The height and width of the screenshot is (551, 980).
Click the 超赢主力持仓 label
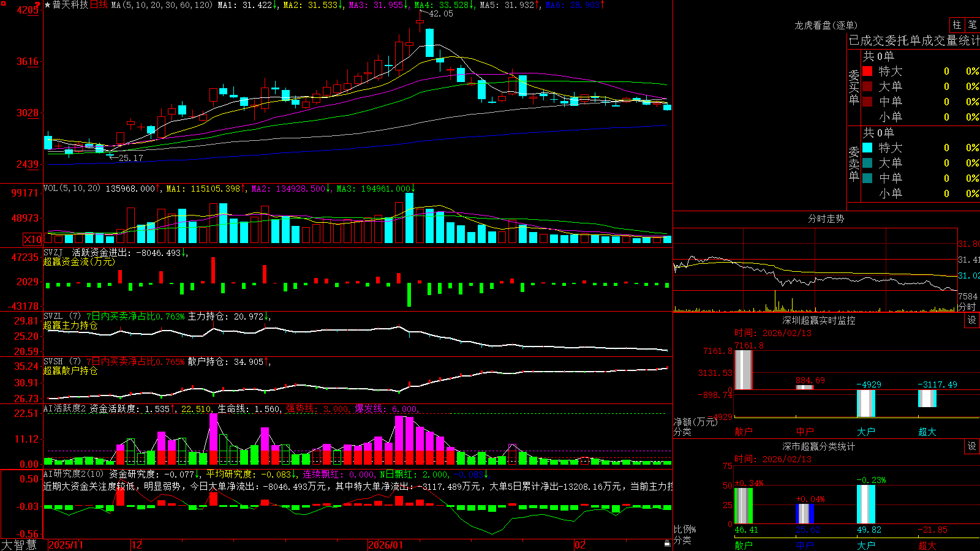tap(70, 326)
